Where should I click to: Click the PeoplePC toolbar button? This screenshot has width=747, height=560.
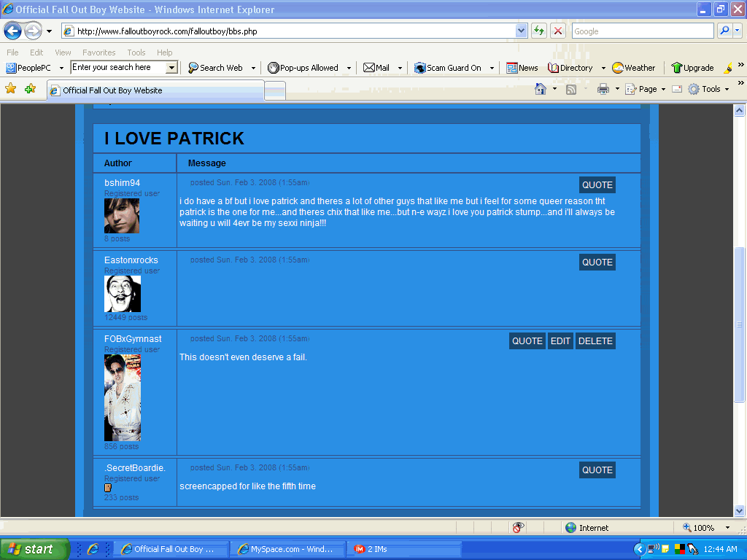28,68
